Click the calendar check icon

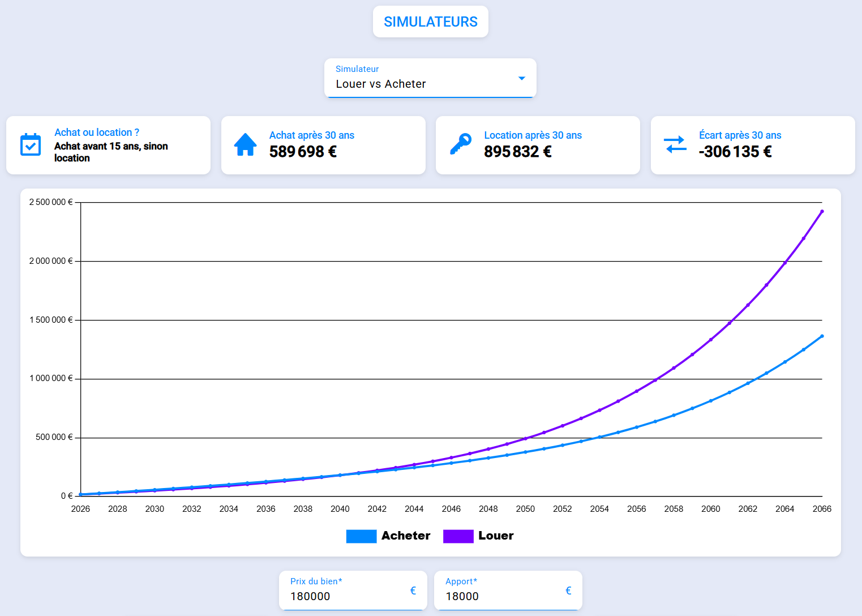(x=31, y=145)
